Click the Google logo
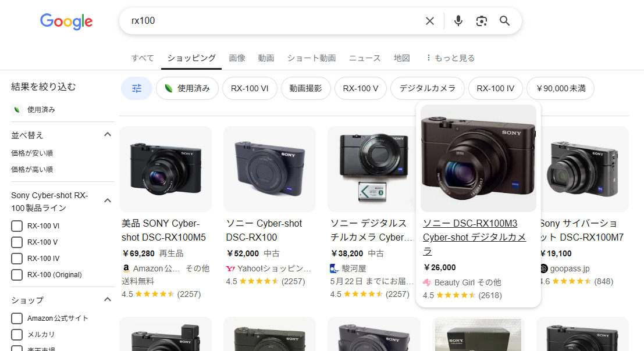This screenshot has width=644, height=351. [x=66, y=21]
